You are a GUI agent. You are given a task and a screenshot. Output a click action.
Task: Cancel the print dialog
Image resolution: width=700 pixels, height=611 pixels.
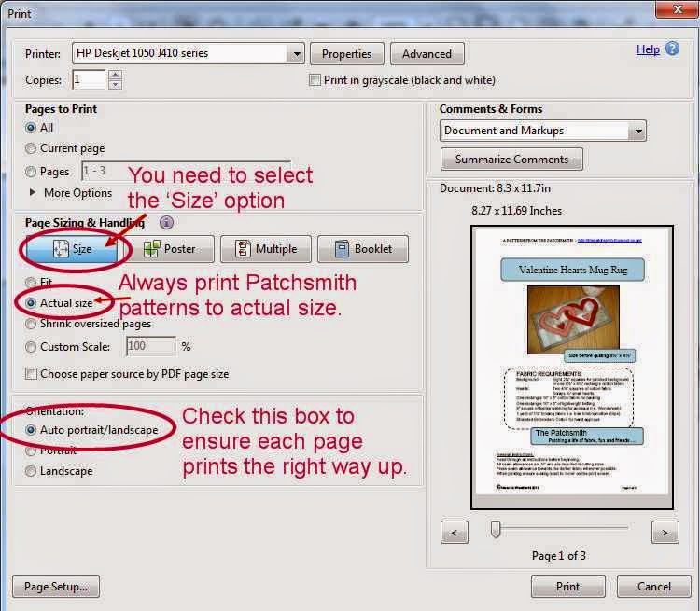point(654,587)
